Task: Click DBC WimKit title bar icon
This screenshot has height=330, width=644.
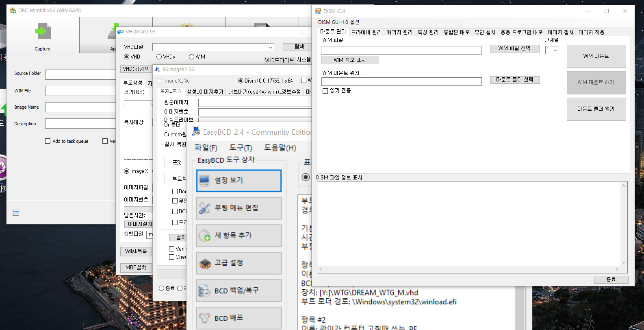Action: [13, 10]
